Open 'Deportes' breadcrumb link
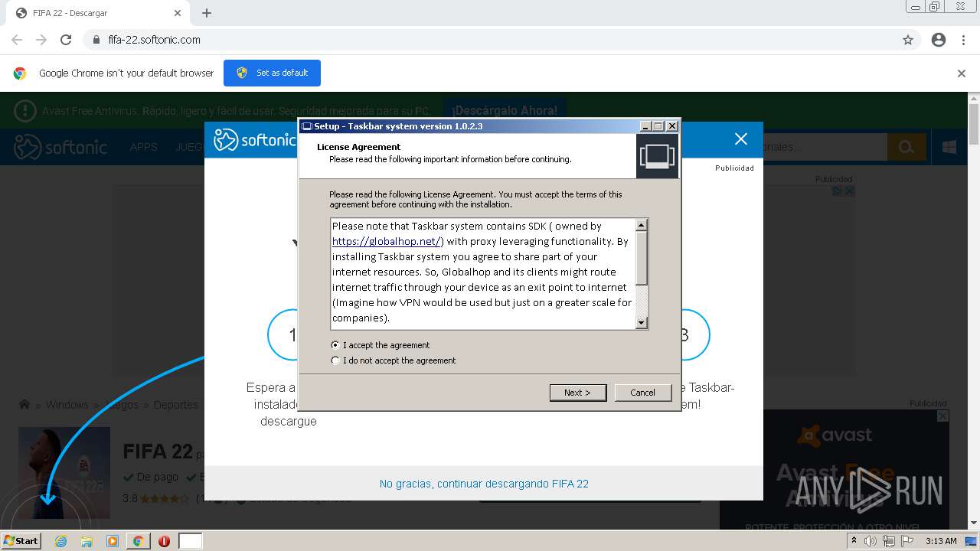 coord(175,405)
